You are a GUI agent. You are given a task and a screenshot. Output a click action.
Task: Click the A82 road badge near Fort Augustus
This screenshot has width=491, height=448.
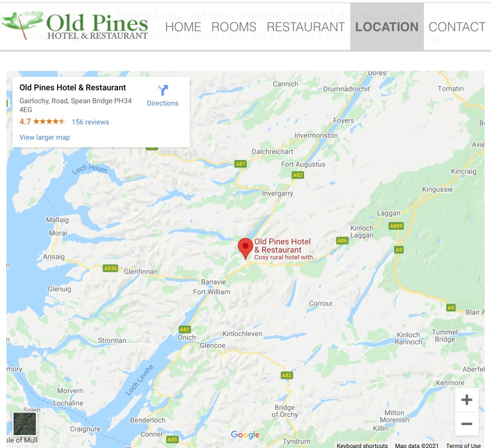[x=297, y=175]
